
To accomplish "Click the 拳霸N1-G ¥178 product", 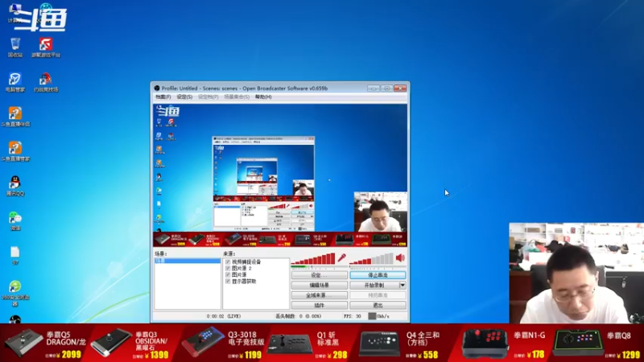I will click(503, 343).
